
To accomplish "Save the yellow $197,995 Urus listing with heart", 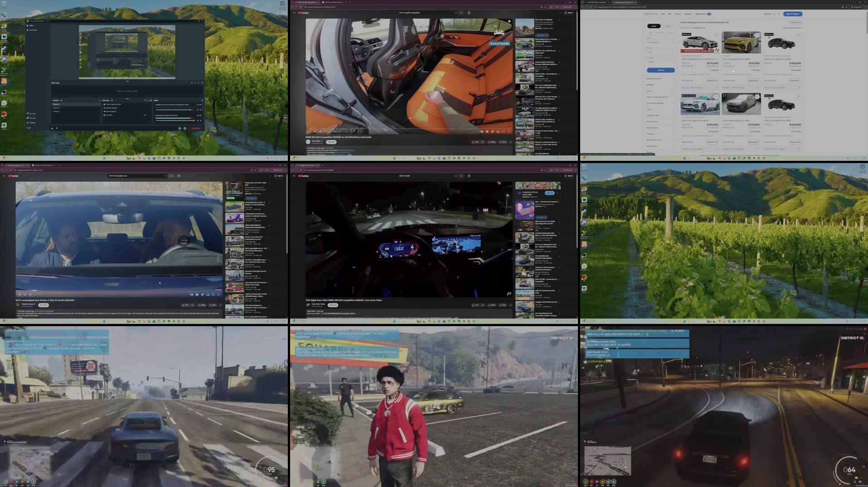I will 757,35.
